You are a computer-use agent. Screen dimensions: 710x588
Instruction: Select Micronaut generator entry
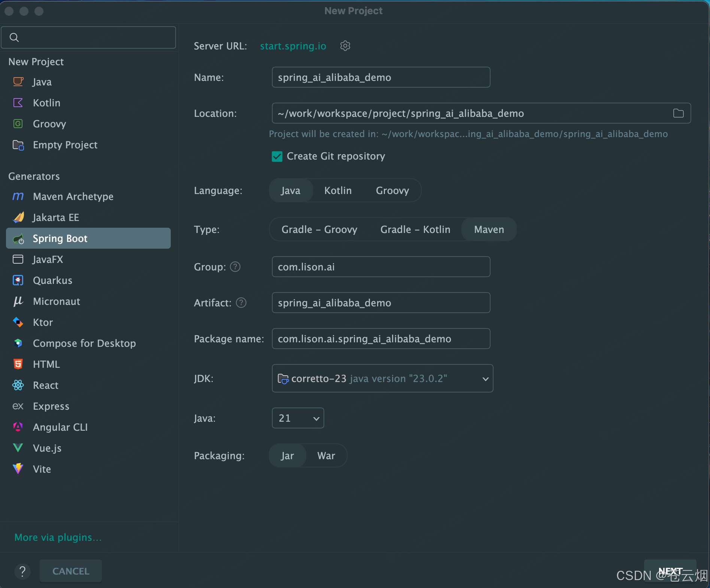click(88, 301)
